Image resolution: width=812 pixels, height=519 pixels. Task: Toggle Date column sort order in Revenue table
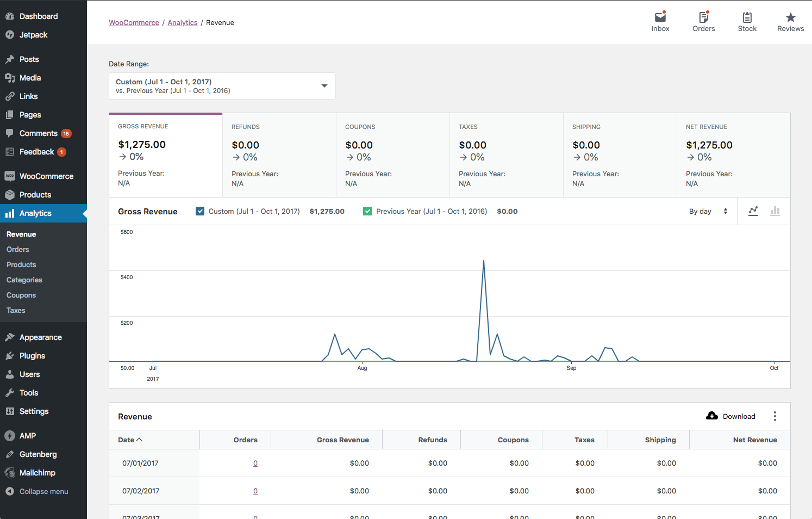pos(130,440)
